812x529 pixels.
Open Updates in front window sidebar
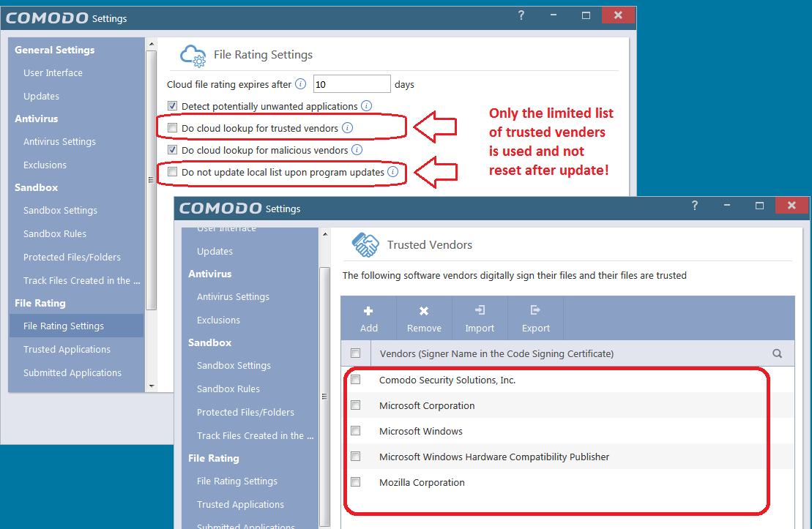click(x=215, y=252)
